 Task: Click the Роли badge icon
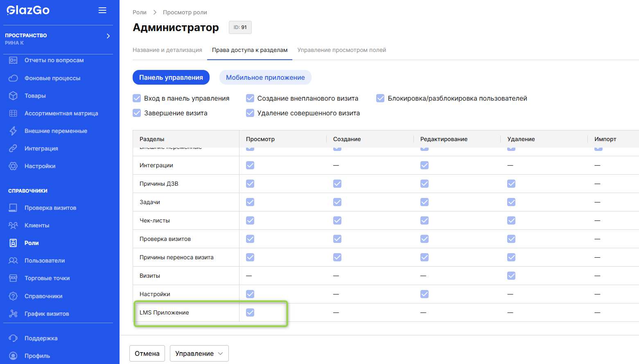13,243
